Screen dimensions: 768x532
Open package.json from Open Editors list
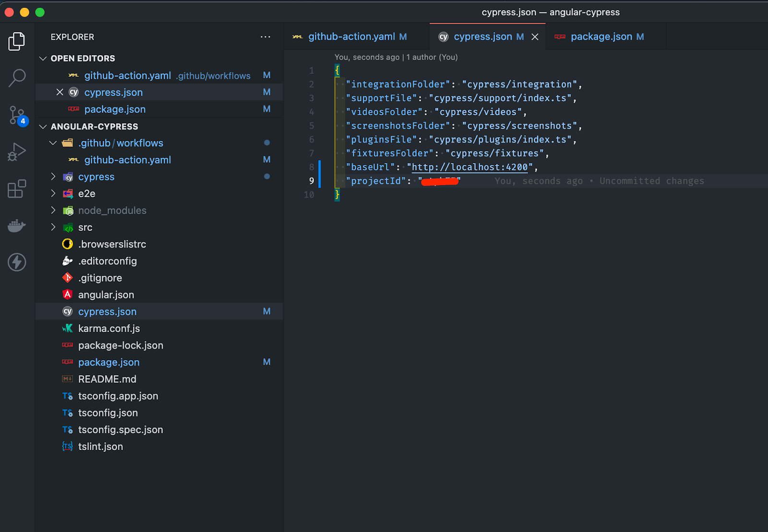[x=159, y=109]
